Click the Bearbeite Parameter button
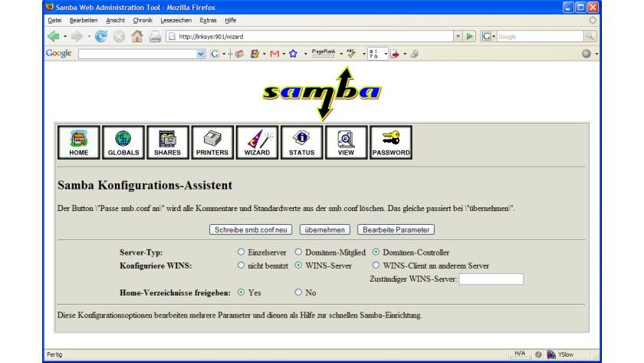Image resolution: width=644 pixels, height=363 pixels. pos(396,229)
